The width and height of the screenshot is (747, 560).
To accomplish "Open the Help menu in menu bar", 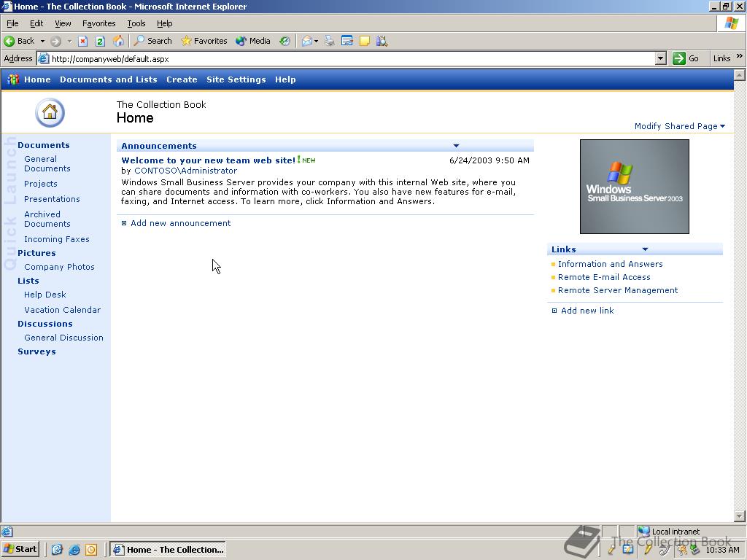I will tap(164, 23).
